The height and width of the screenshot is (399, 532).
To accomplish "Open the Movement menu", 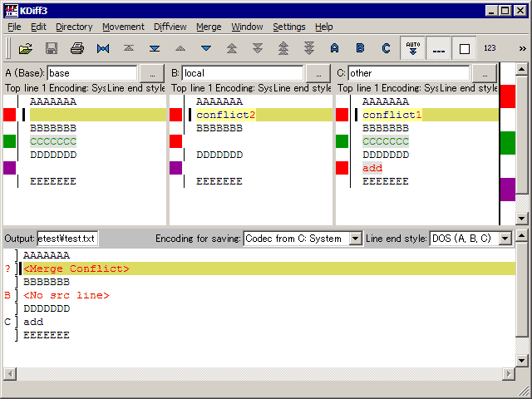I will (x=123, y=27).
